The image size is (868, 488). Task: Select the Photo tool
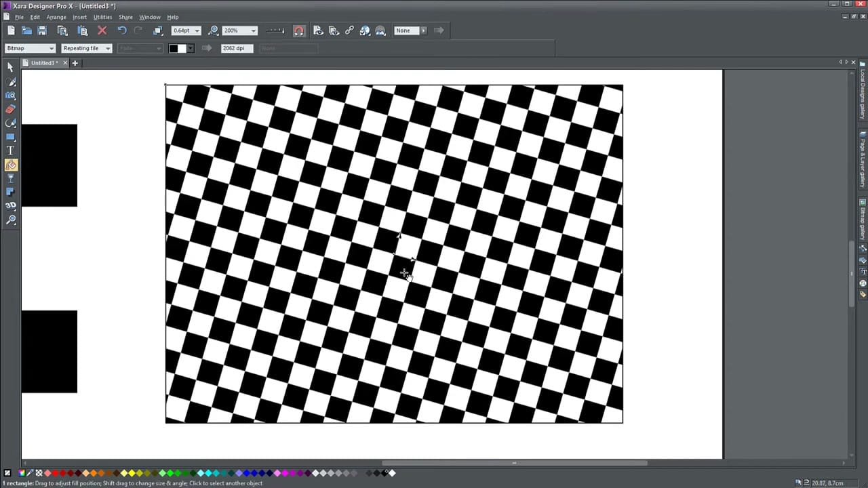(x=11, y=95)
